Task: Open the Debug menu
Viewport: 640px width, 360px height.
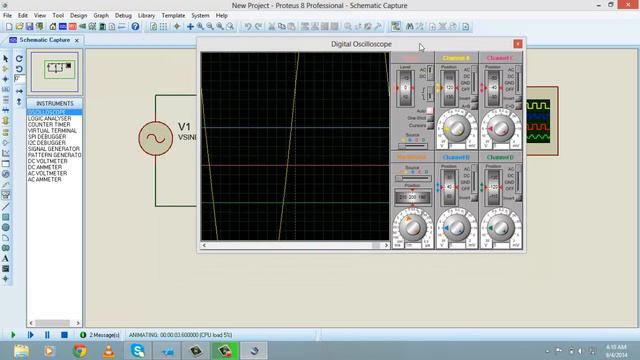Action: (x=123, y=16)
